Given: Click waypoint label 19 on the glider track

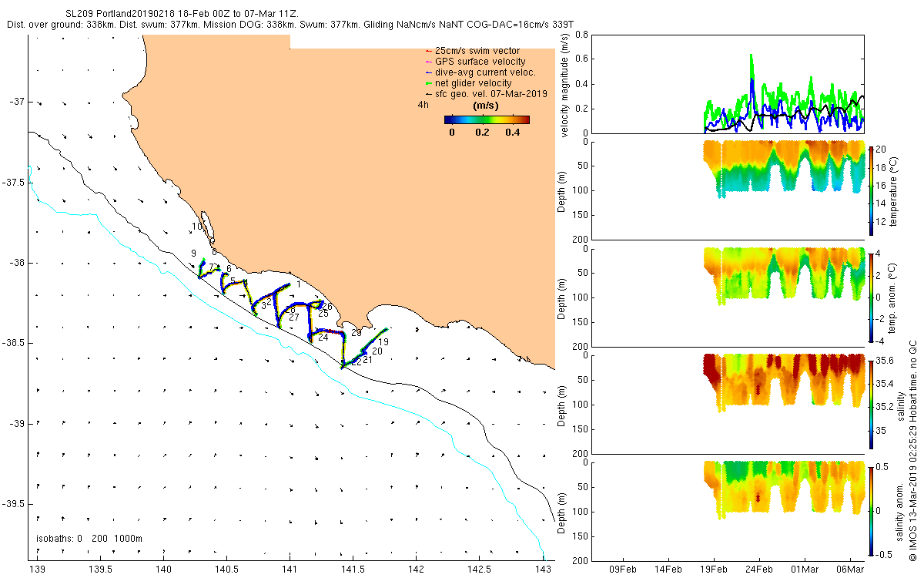Looking at the screenshot, I should pyautogui.click(x=383, y=341).
